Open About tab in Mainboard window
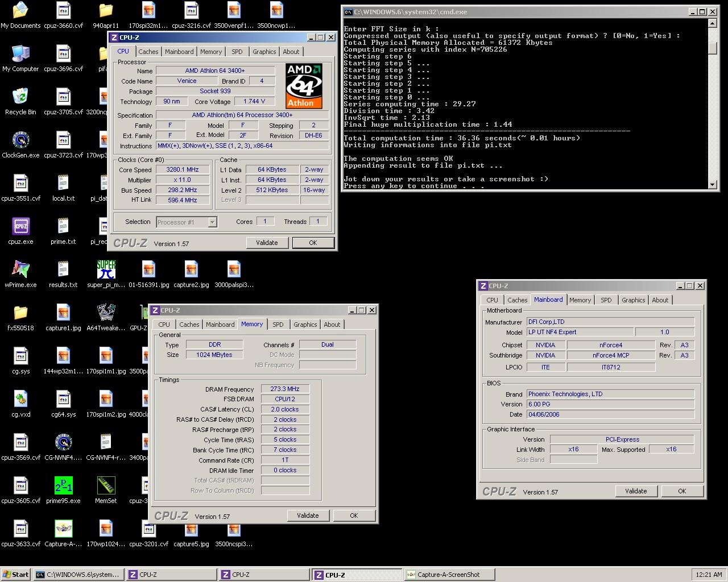Image resolution: width=728 pixels, height=582 pixels. tap(660, 300)
